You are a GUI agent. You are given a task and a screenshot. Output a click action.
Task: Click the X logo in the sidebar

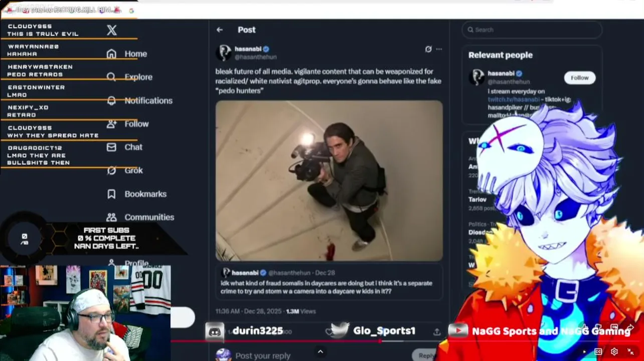(112, 30)
